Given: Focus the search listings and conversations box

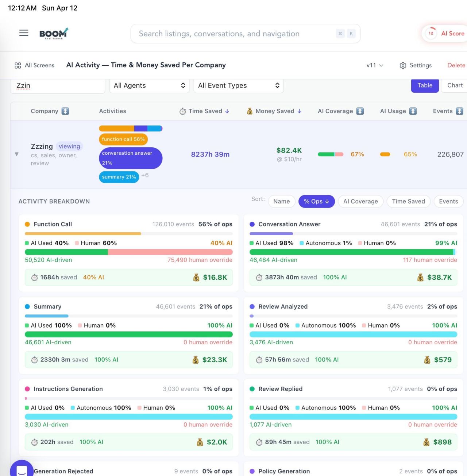Looking at the screenshot, I should pos(246,34).
